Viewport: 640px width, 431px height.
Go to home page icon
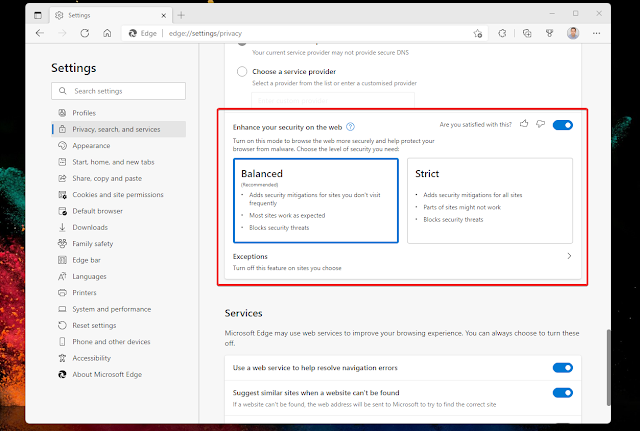[107, 33]
